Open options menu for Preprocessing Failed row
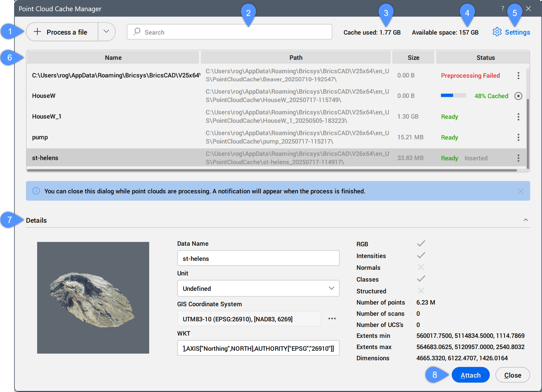The width and height of the screenshot is (542, 392). pos(518,76)
